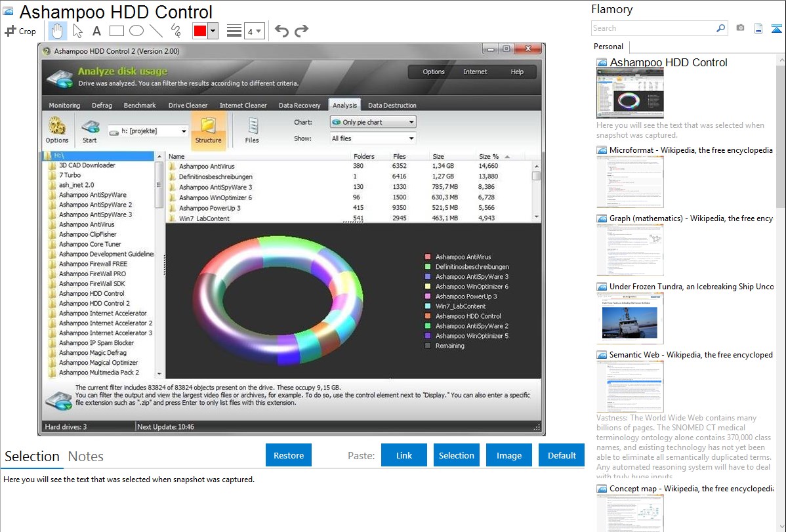786x532 pixels.
Task: Select the freehand scribble tool
Action: click(x=176, y=31)
